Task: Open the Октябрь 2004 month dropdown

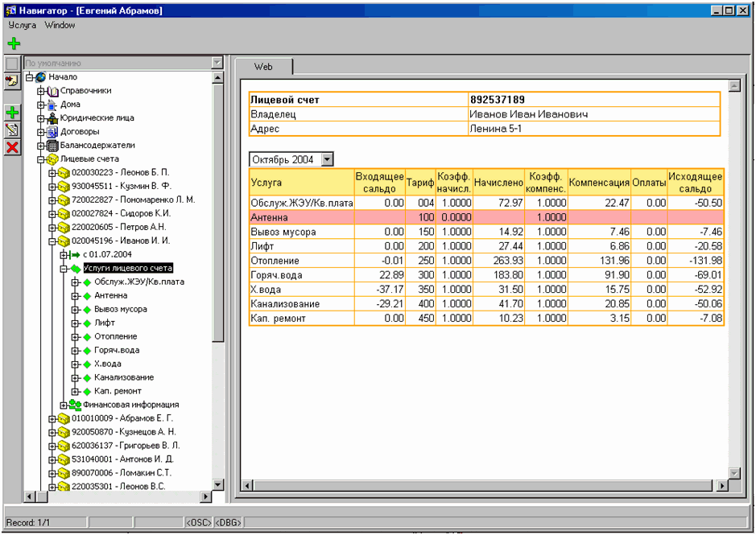Action: 326,159
